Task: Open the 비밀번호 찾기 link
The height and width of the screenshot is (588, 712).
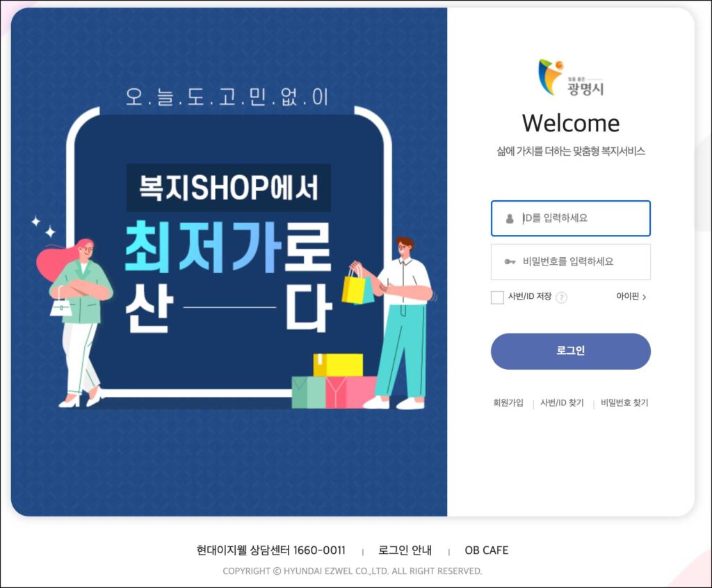Action: pos(624,402)
